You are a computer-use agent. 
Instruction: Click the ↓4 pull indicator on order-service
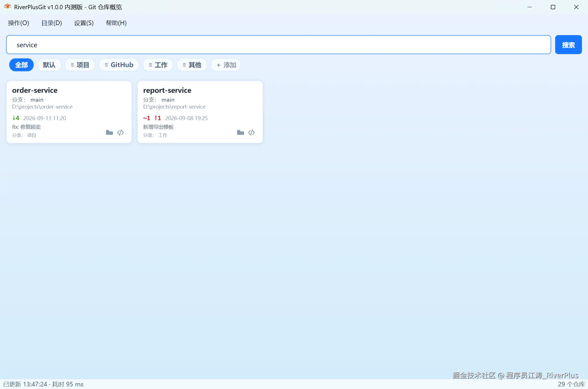click(x=16, y=118)
